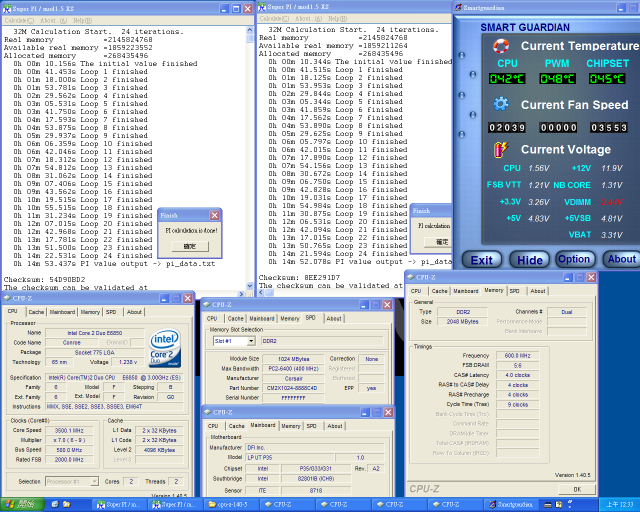Click the gear icon beside Current Fan Speed
The height and width of the screenshot is (512, 640).
coord(501,104)
